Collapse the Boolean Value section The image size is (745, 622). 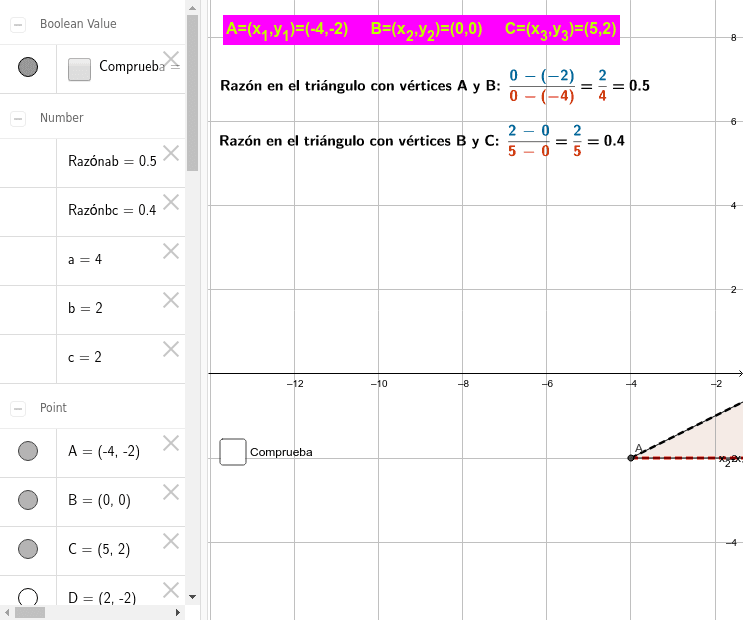click(x=18, y=24)
